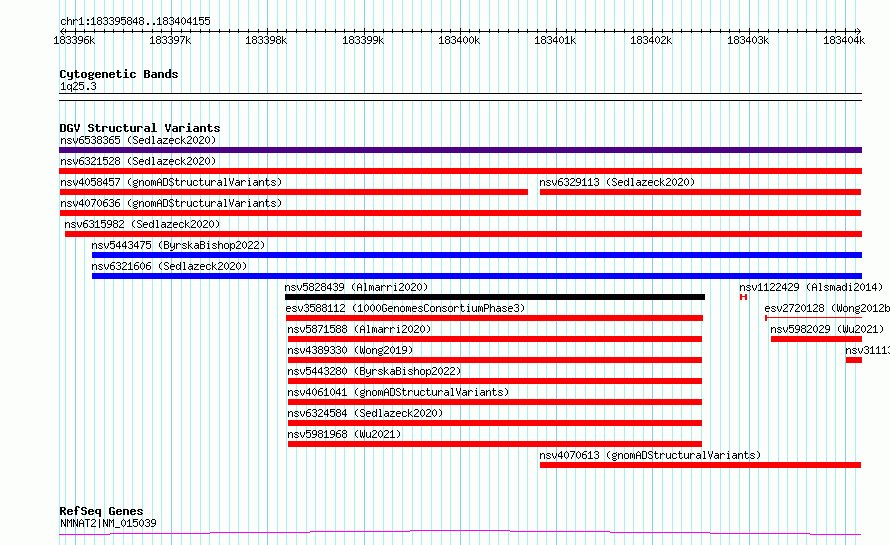The image size is (890, 545).
Task: Click the red nsv5443280 variant bar
Action: 495,381
